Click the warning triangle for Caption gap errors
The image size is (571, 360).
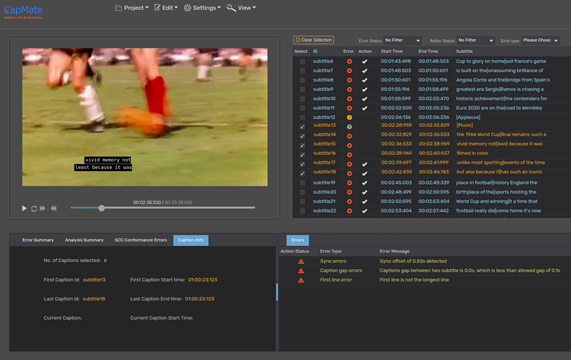(x=301, y=271)
